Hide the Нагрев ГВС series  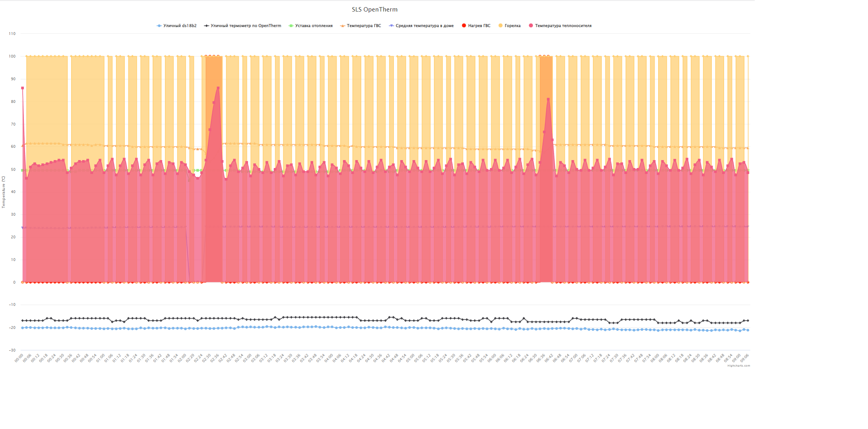coord(476,26)
